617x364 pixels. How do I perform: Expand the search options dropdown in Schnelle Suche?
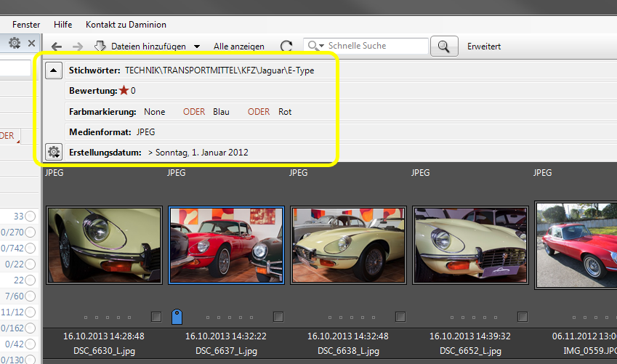(x=323, y=46)
